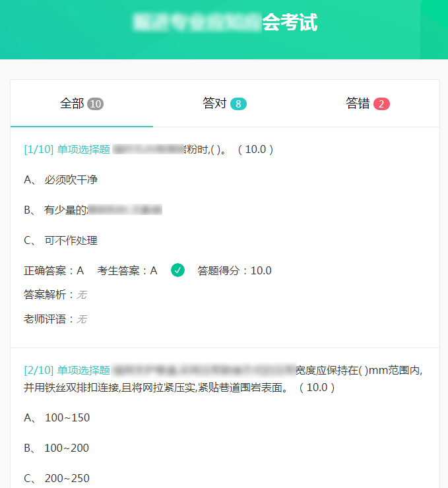
Task: Click the [1/10] 单项选择题 question label
Action: point(67,150)
